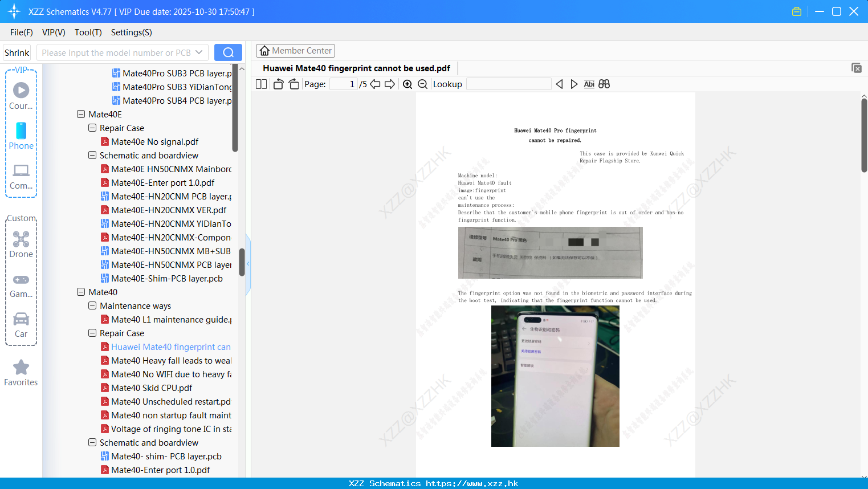
Task: Open Mate40e No signal.pdf
Action: 154,141
